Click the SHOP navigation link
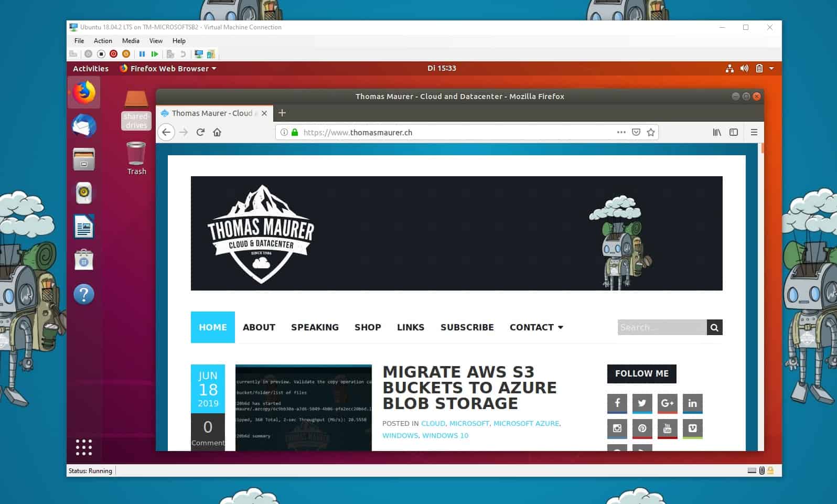The width and height of the screenshot is (837, 504). (x=368, y=327)
